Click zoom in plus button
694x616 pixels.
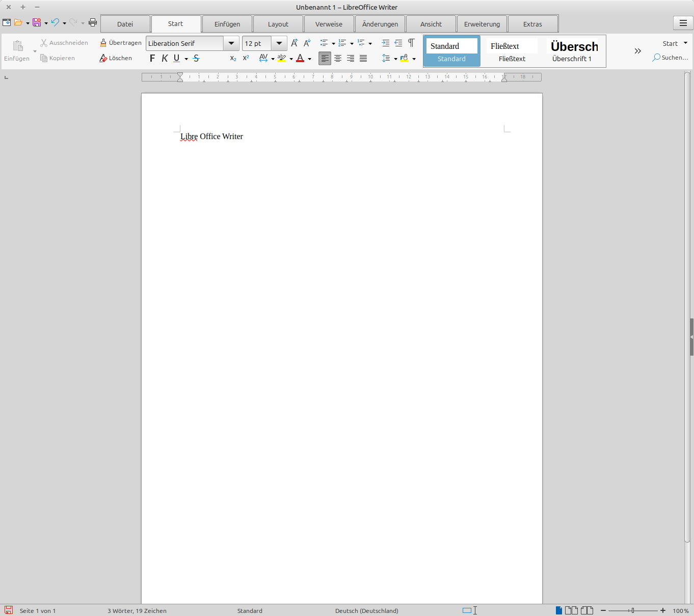point(663,610)
